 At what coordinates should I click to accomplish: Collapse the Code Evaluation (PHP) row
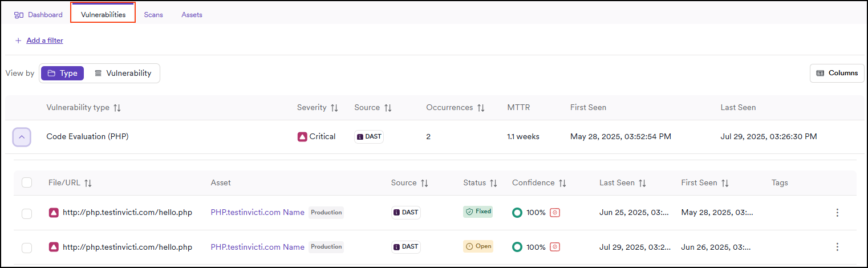point(22,137)
